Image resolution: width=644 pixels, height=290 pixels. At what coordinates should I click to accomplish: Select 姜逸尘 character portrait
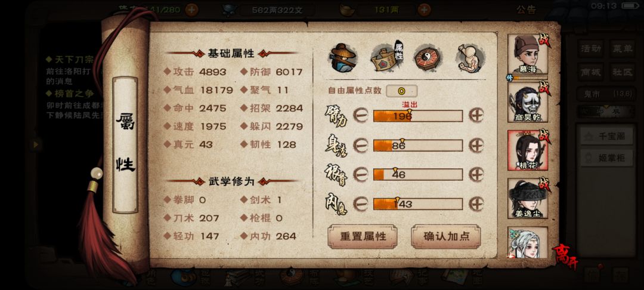pos(528,198)
